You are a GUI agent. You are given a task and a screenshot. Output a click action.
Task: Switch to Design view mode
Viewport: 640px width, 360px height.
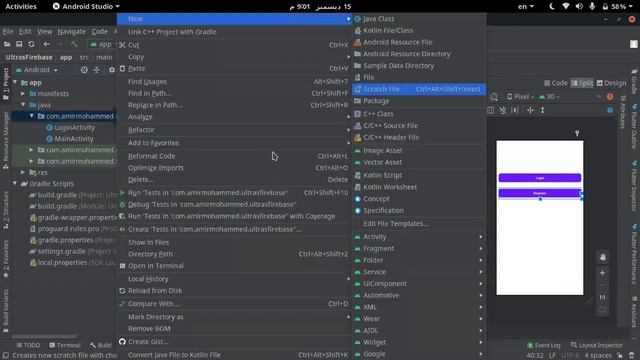pos(611,83)
